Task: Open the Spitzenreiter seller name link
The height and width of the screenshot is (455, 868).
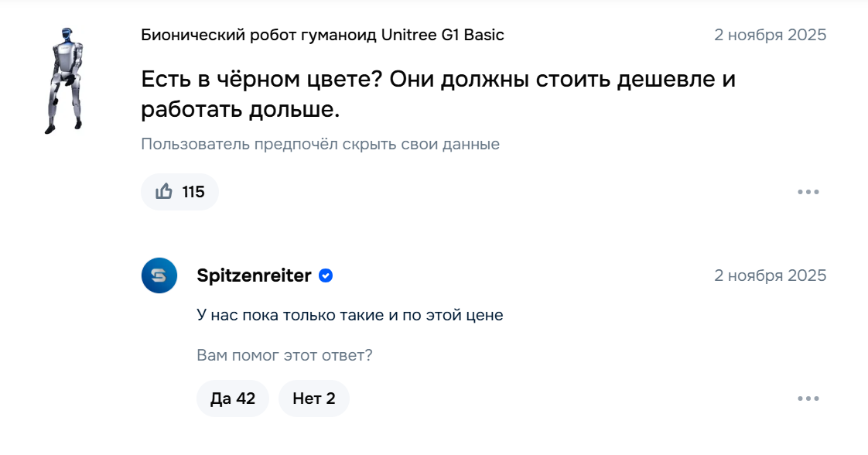Action: [x=255, y=275]
